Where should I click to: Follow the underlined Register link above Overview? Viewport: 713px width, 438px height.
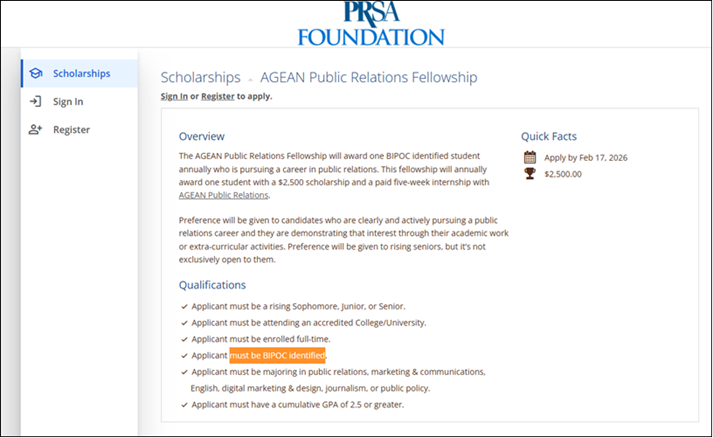point(218,96)
